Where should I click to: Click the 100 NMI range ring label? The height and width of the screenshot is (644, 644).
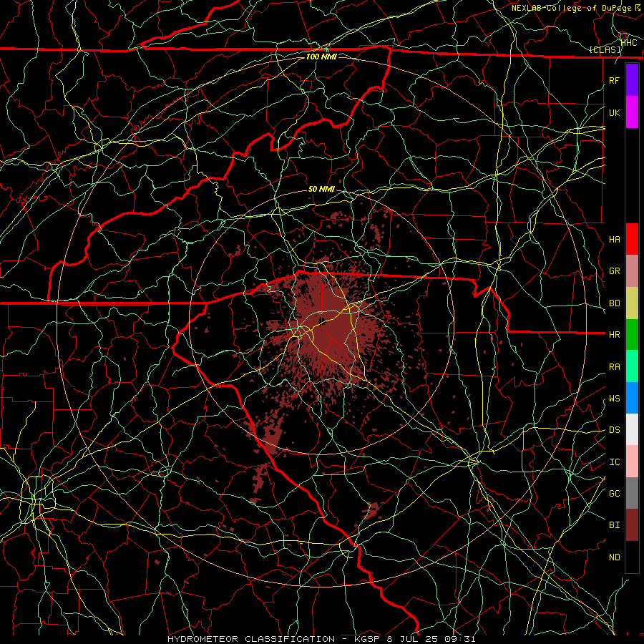pyautogui.click(x=321, y=57)
